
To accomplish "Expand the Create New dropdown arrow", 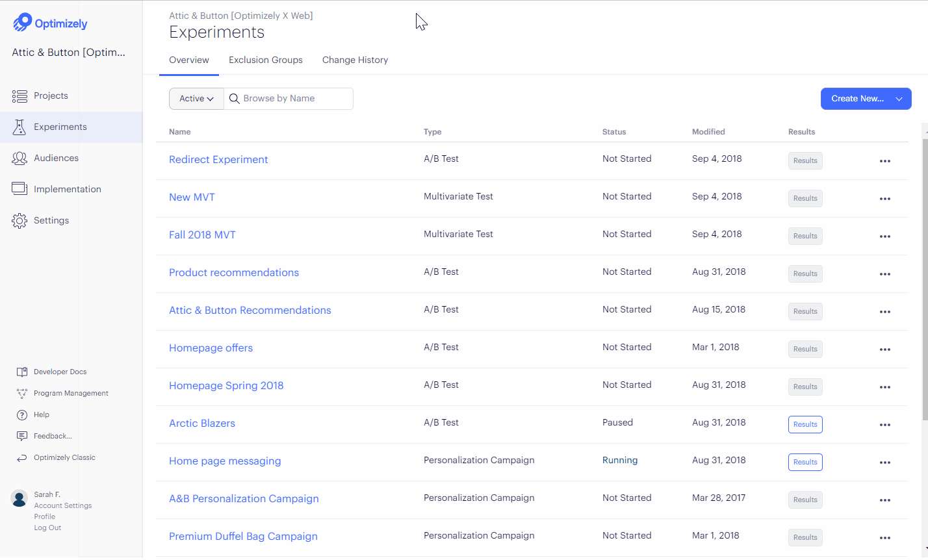I will 899,99.
